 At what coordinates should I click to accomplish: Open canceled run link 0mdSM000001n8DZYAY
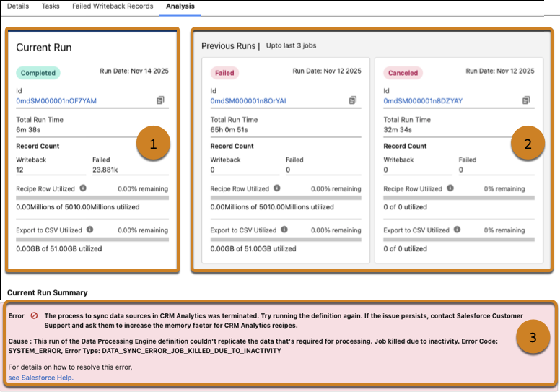click(423, 101)
